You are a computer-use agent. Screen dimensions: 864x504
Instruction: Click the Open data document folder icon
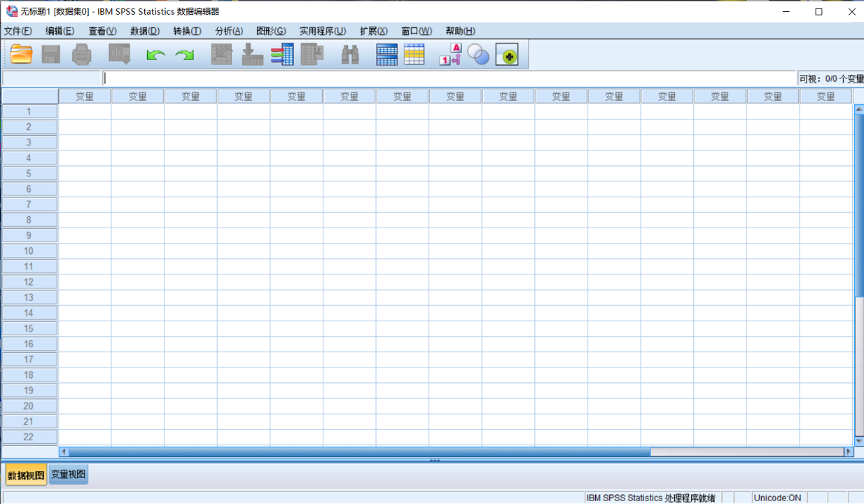point(22,54)
